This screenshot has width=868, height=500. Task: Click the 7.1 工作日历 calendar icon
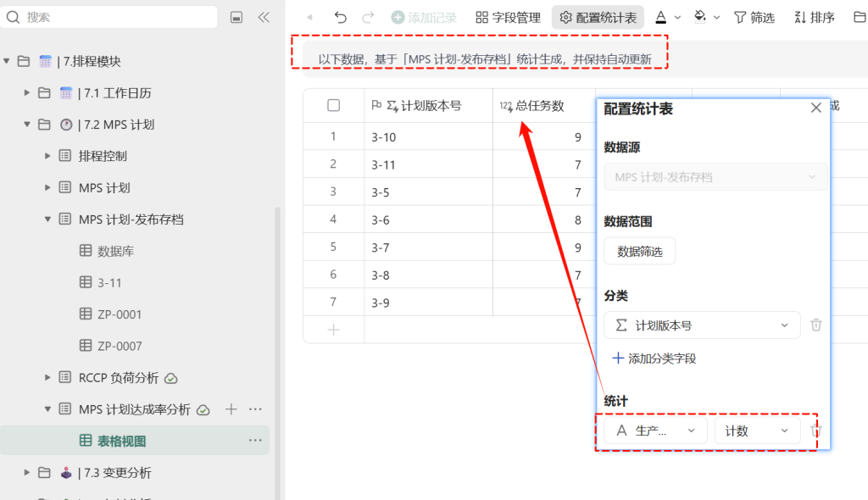[66, 92]
